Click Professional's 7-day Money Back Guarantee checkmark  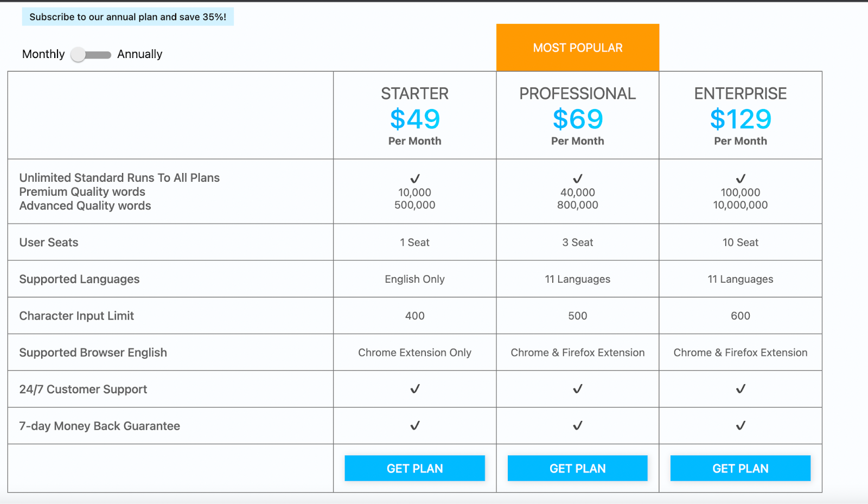click(578, 426)
